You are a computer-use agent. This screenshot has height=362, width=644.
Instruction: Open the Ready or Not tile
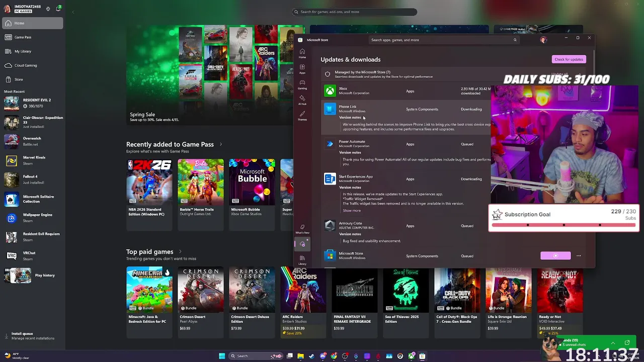(x=559, y=303)
